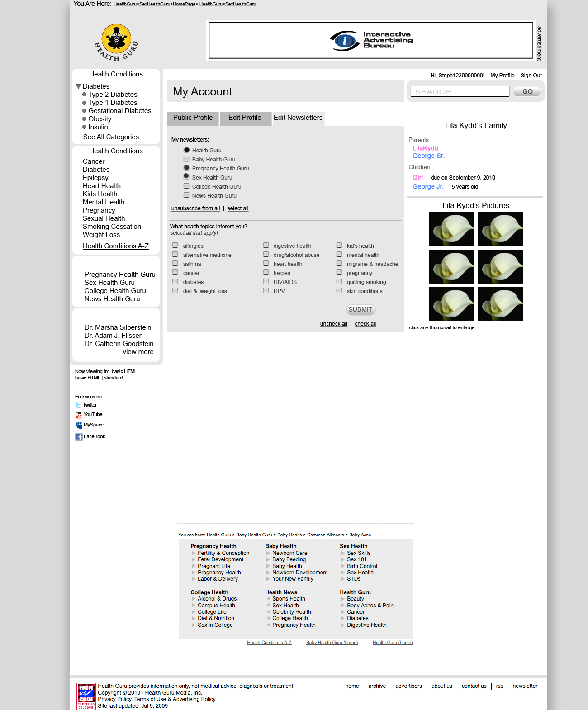The height and width of the screenshot is (710, 588).
Task: Click HomePage in top breadcrumb
Action: click(184, 4)
